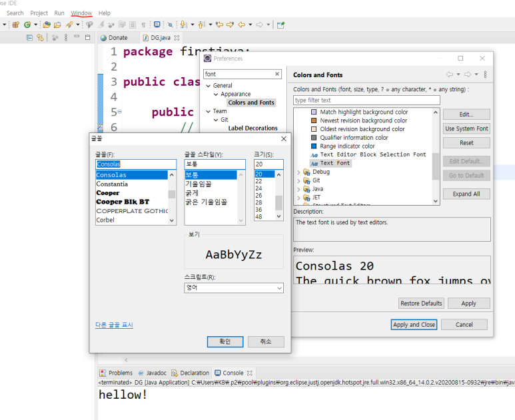Click Collapse All in Package Explorer
Image resolution: width=515 pixels, height=420 pixels.
point(29,37)
